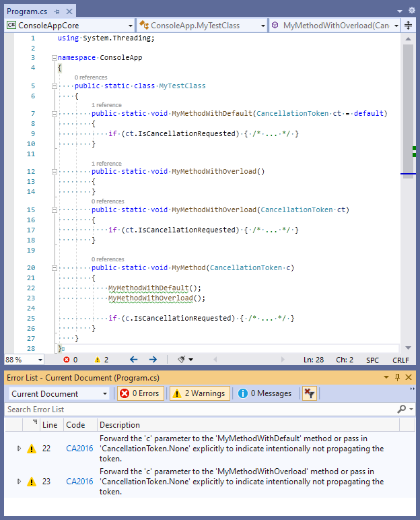Navigate to next issue arrow
The image size is (420, 520).
pos(153,360)
